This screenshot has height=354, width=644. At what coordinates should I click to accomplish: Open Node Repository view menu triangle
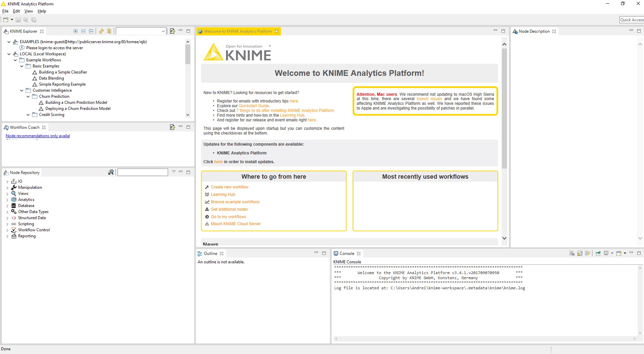pos(174,172)
